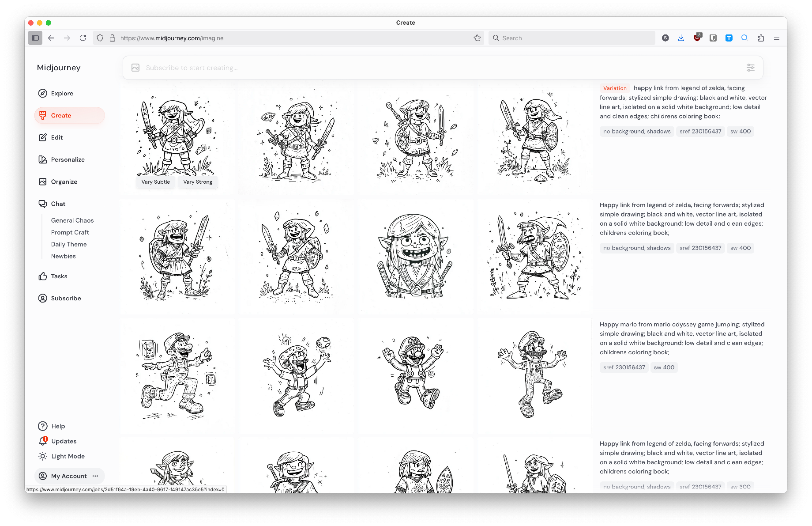
Task: Click Mario row's sref 230156437 tag
Action: (x=624, y=367)
